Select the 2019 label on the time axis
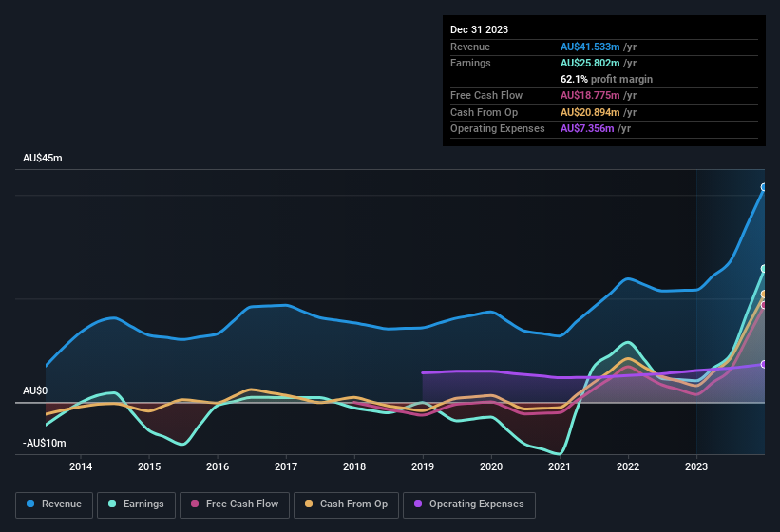This screenshot has width=780, height=532. (x=423, y=466)
